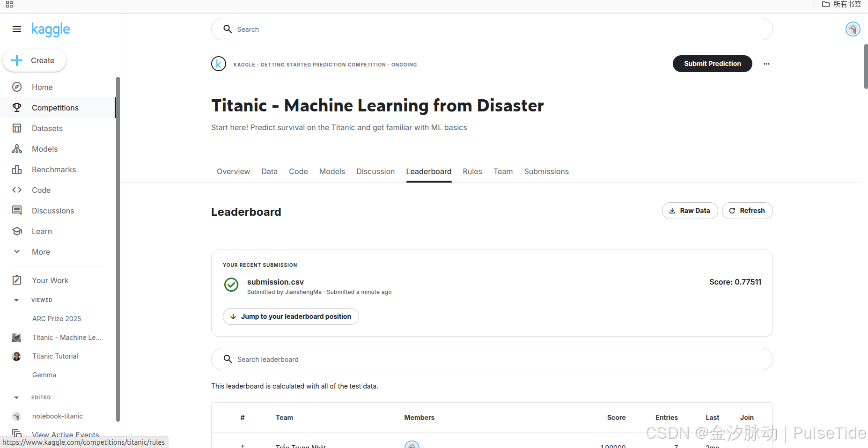The image size is (868, 448).
Task: Click the leaderboard search magnifier icon
Action: click(228, 359)
